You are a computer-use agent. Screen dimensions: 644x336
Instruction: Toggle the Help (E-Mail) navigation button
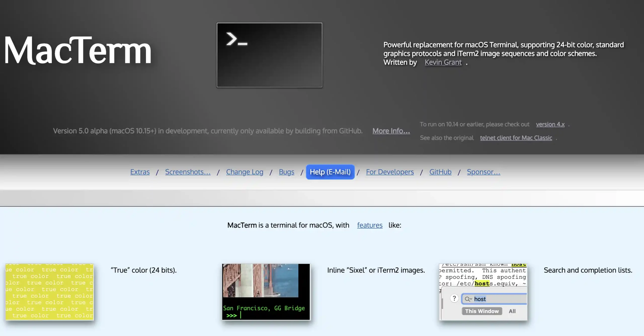(x=330, y=172)
